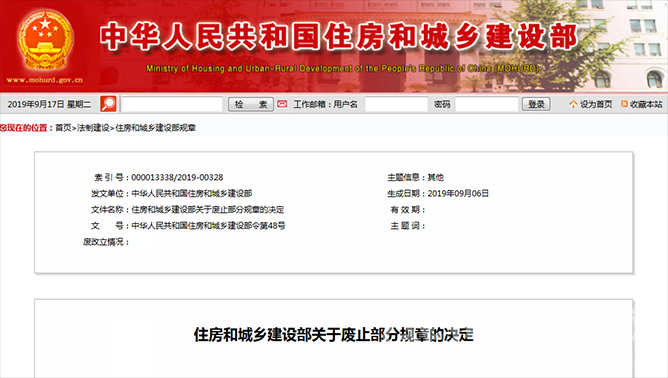The image size is (668, 378).
Task: Focus the 用户名 work email input
Action: pos(396,104)
